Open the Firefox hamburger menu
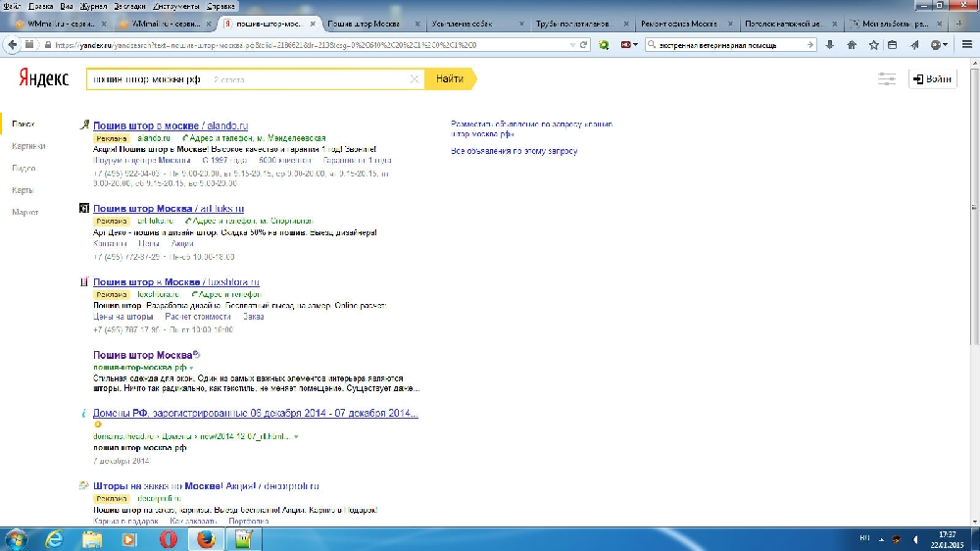 (x=967, y=45)
